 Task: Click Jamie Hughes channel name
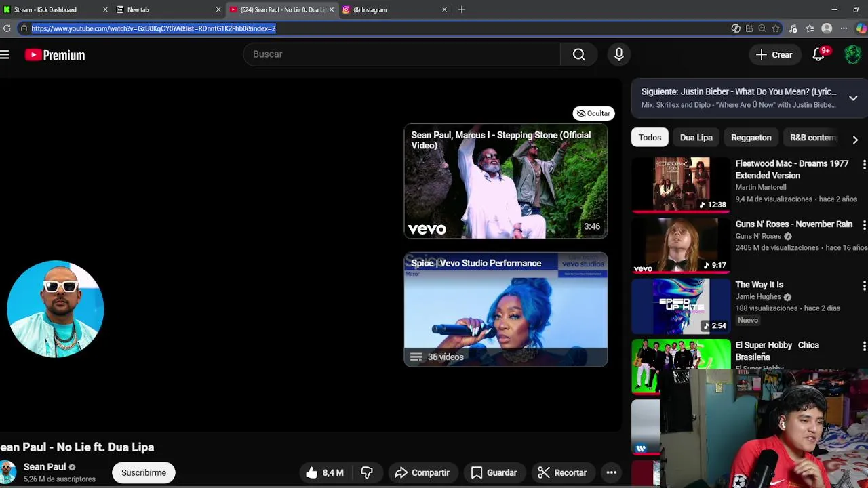click(758, 297)
